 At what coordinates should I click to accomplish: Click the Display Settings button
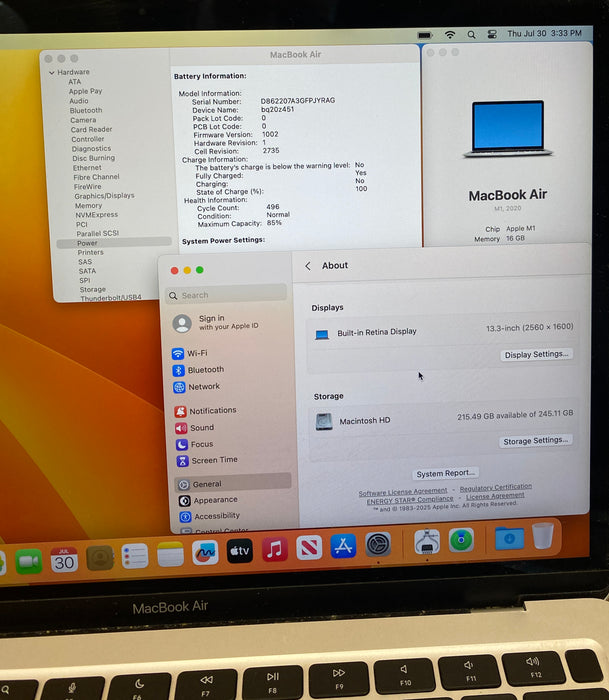[536, 354]
